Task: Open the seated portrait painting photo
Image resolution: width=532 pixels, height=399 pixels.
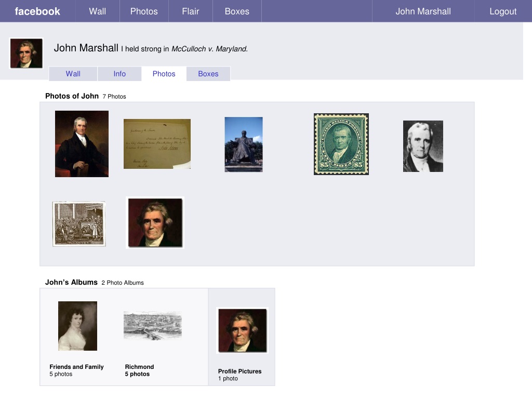Action: tap(82, 144)
